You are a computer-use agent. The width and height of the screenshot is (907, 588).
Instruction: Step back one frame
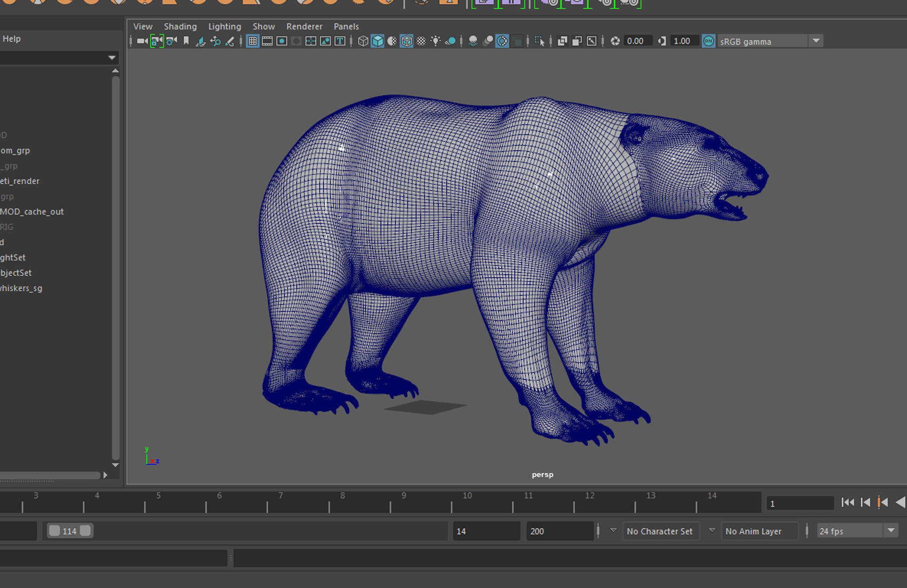click(865, 503)
